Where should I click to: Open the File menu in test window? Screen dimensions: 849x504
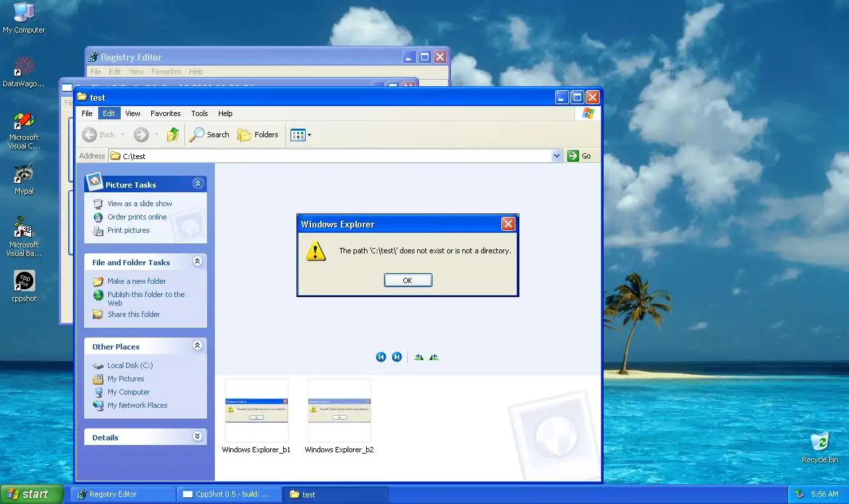coord(87,113)
